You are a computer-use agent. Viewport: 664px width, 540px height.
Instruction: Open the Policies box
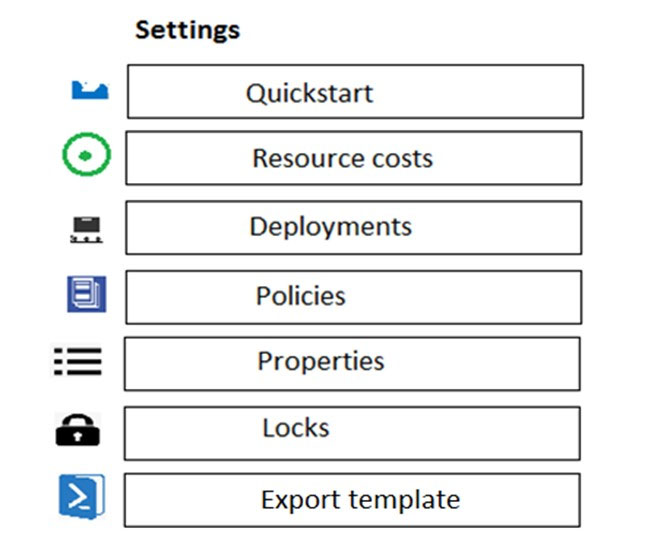pyautogui.click(x=354, y=297)
